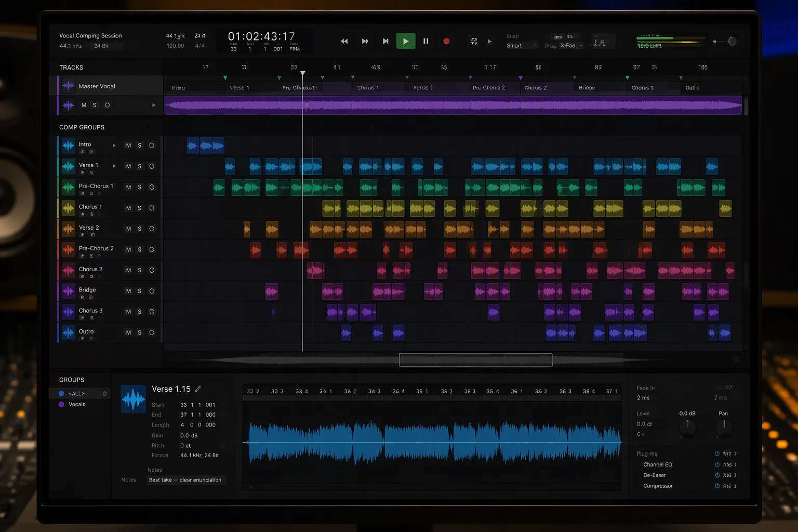Click the Master Vocal track waveform icon
Image resolution: width=798 pixels, height=532 pixels.
tap(68, 86)
